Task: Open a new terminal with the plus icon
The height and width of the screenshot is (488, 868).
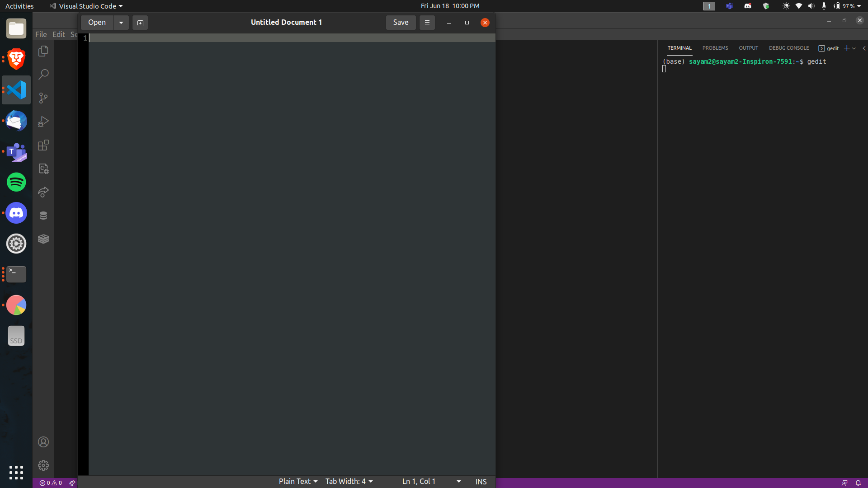Action: pos(847,48)
